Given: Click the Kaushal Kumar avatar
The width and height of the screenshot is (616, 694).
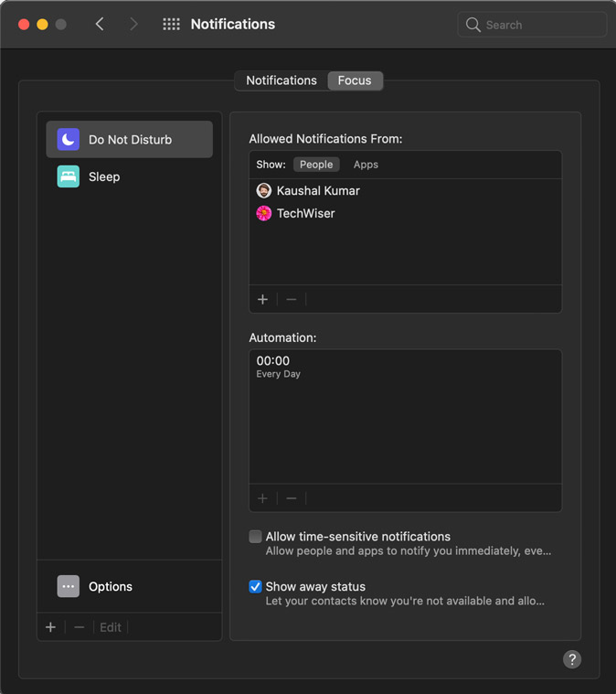Looking at the screenshot, I should pos(264,190).
